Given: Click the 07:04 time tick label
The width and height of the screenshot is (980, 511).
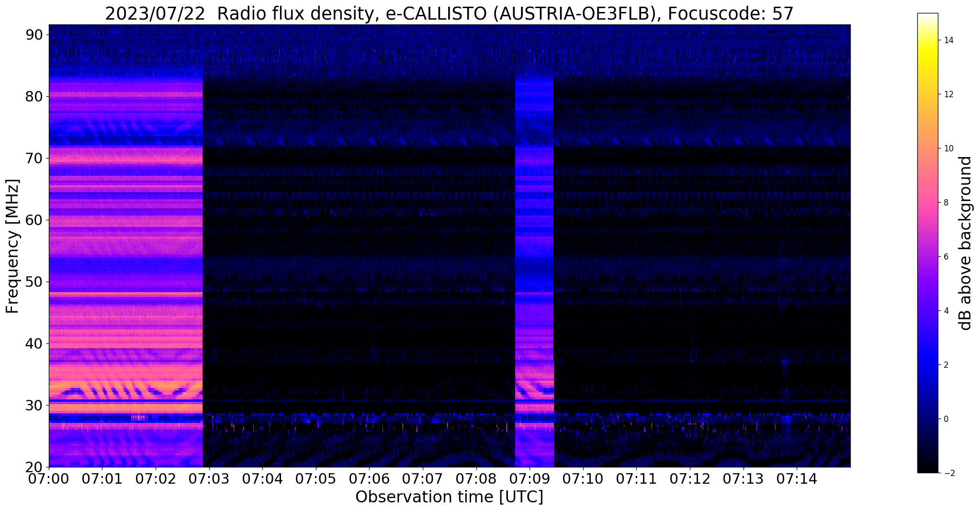Looking at the screenshot, I should coord(262,479).
